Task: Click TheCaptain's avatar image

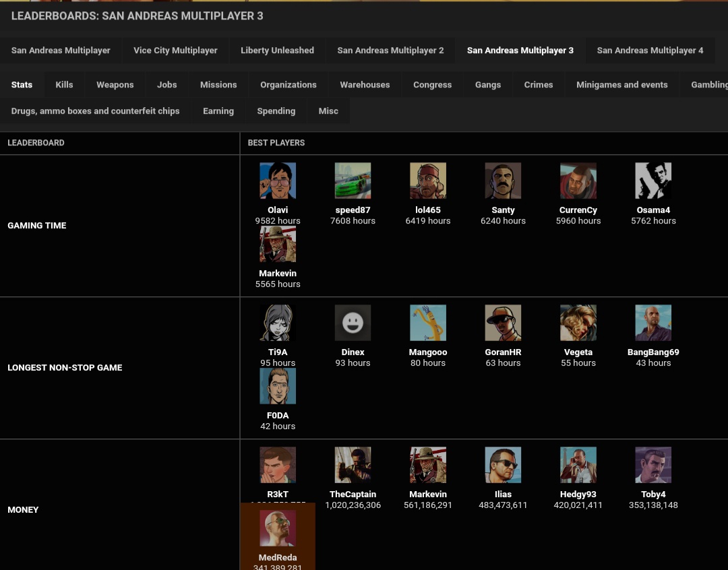Action: point(353,465)
